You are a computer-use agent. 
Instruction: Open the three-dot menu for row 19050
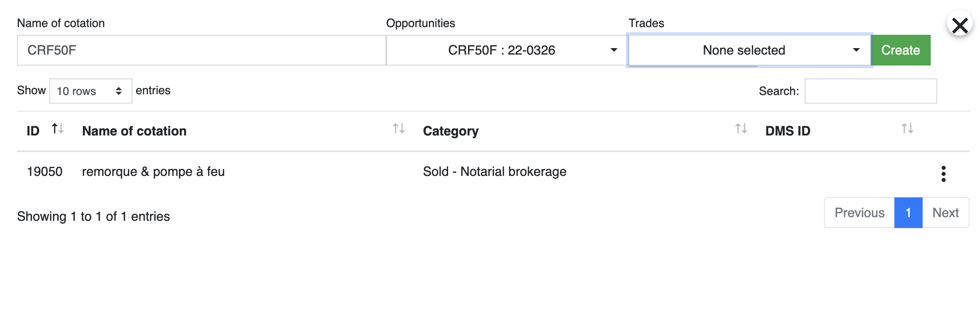(x=944, y=174)
